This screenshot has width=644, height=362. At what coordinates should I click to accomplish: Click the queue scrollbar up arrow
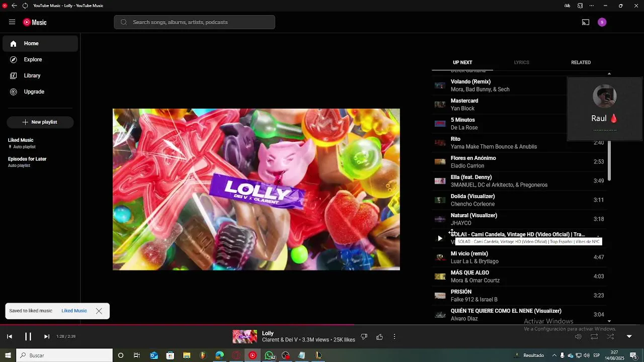coord(609,73)
